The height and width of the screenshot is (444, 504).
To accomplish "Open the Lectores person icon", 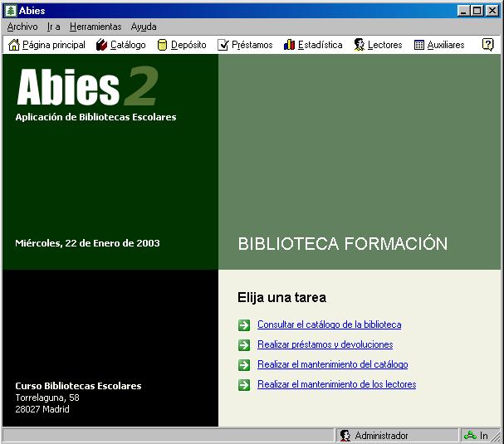I will tap(359, 45).
